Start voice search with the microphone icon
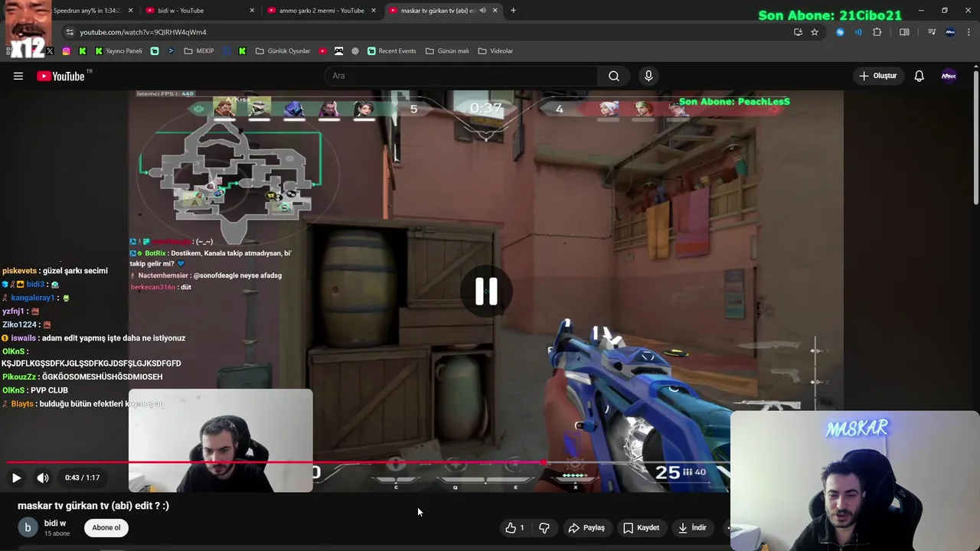 [x=648, y=76]
